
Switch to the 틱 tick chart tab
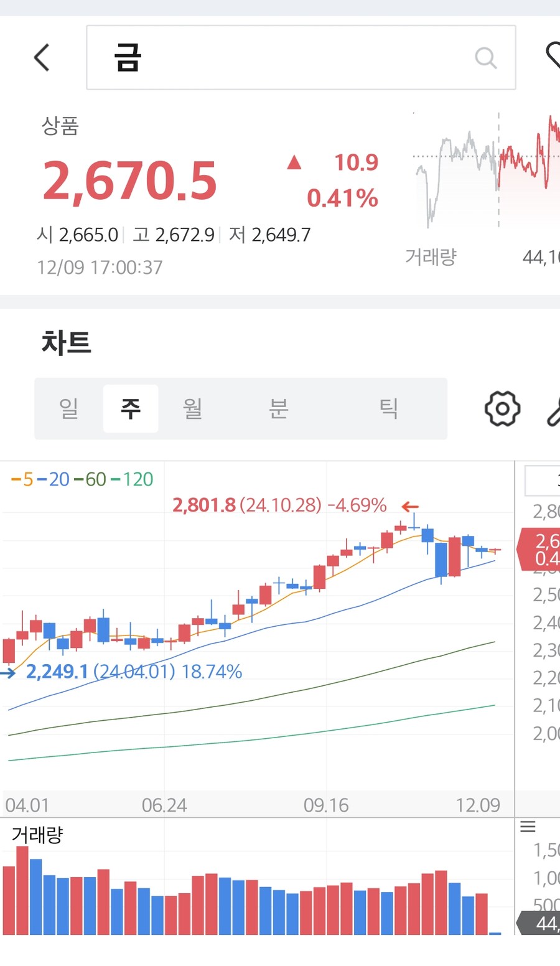tap(389, 408)
